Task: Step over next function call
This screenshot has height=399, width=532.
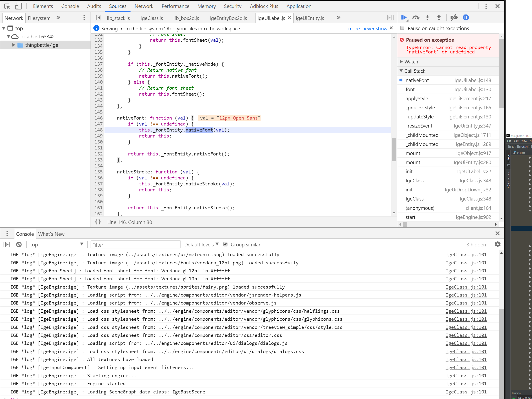Action: click(416, 18)
